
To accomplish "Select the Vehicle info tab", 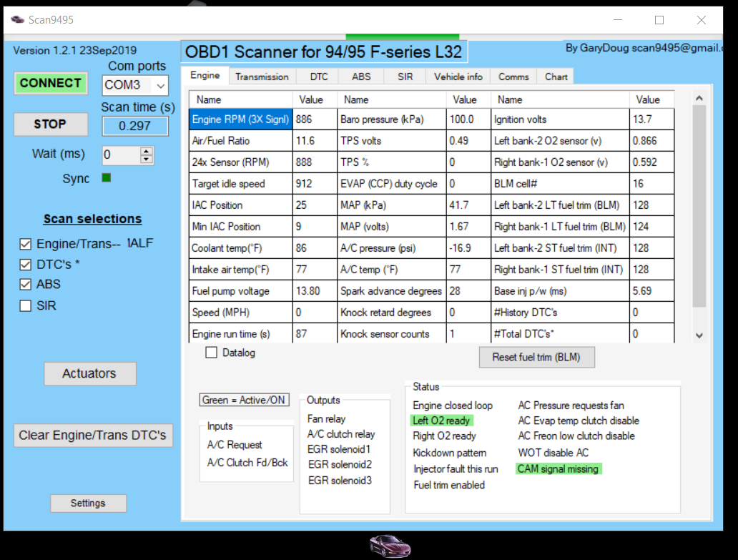I will [x=458, y=77].
